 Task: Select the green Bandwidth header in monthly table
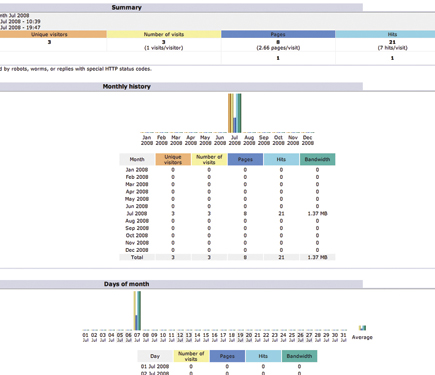tap(317, 159)
